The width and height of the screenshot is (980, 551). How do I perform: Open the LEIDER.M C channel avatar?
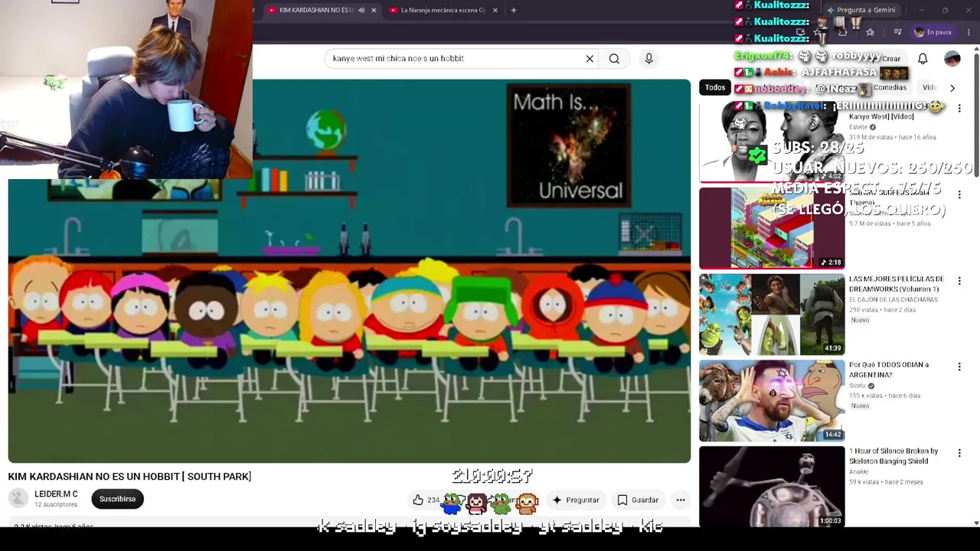pyautogui.click(x=18, y=499)
